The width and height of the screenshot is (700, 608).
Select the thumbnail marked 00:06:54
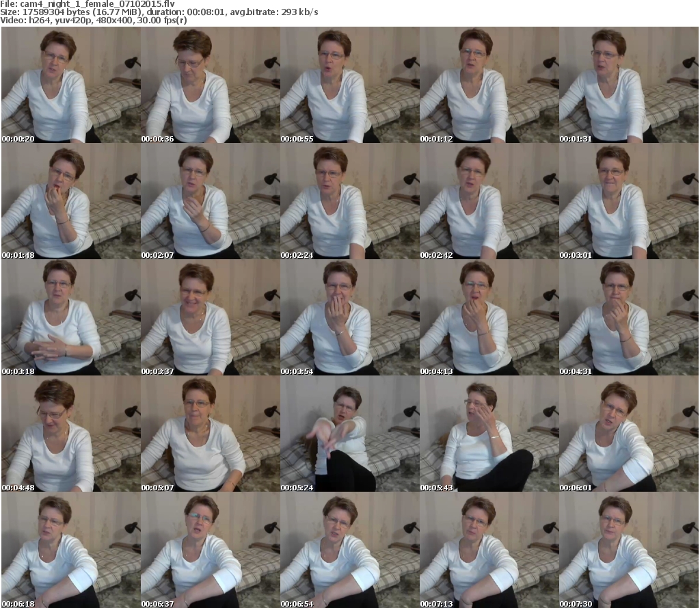(350, 549)
